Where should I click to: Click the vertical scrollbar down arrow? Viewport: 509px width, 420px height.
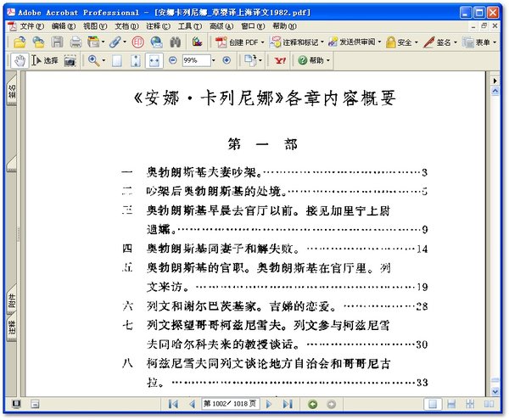coord(495,391)
